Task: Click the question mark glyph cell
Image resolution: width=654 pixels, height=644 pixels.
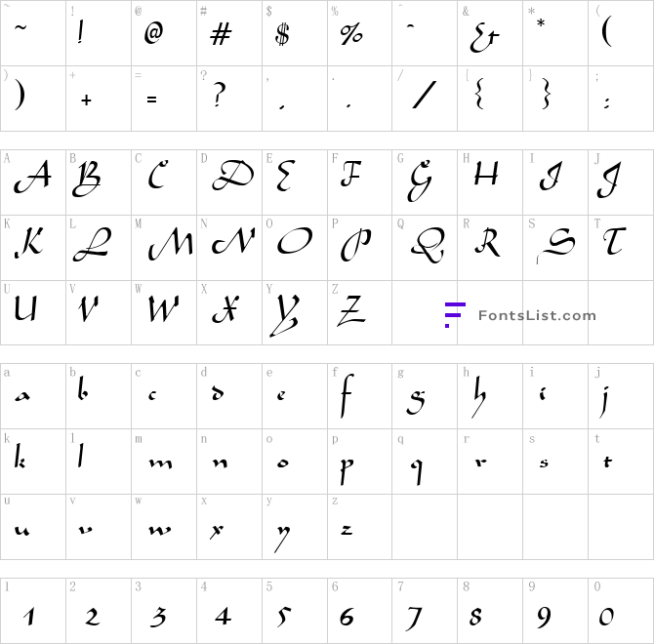Action: click(229, 99)
